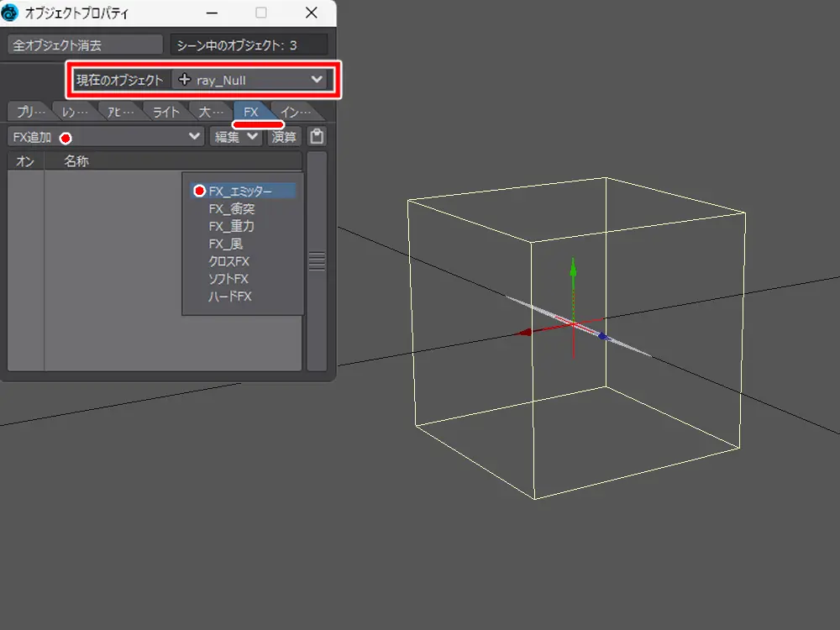Open the FX tab
This screenshot has height=630, width=840.
point(251,112)
